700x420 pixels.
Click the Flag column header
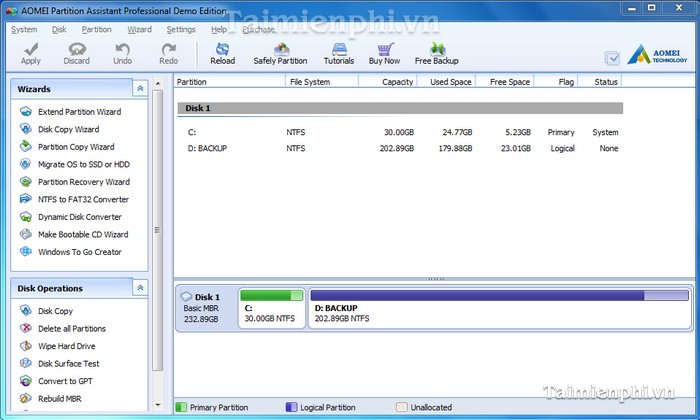(x=556, y=82)
